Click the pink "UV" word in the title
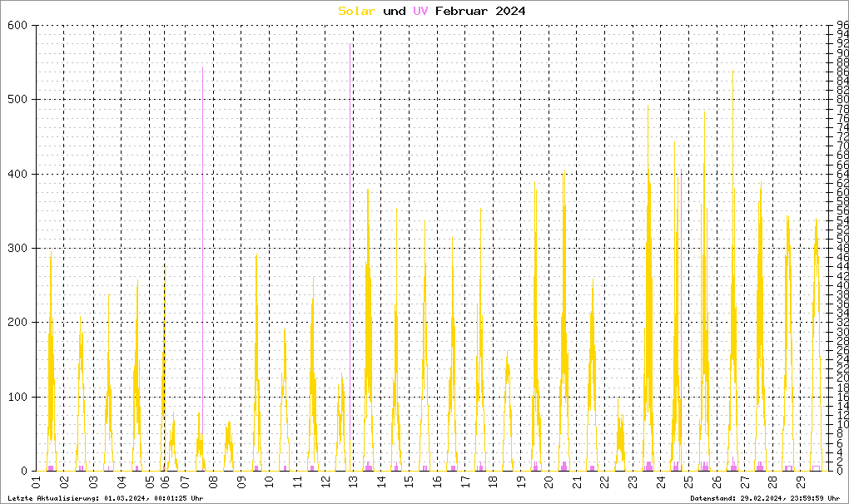 point(420,11)
